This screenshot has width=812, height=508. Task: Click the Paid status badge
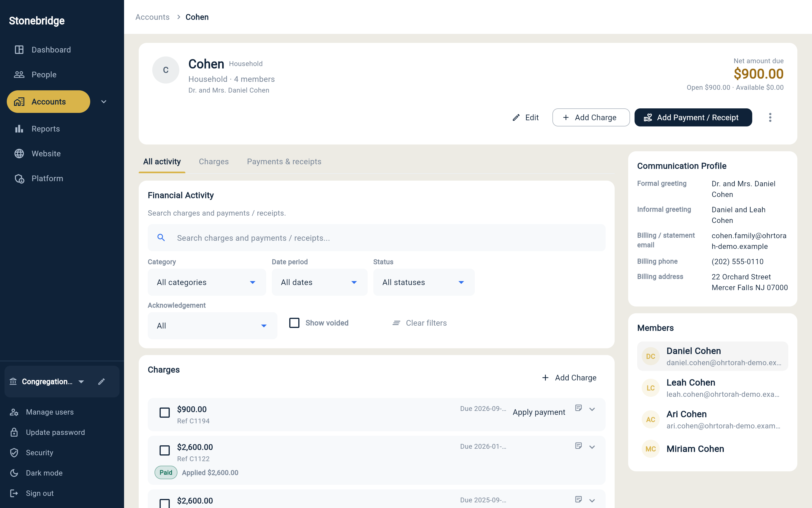tap(166, 472)
